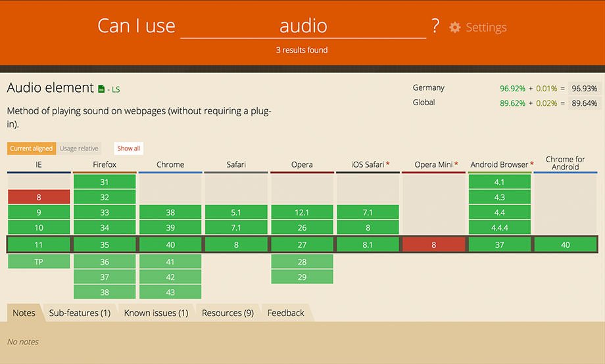Click the audio search input field
The width and height of the screenshot is (605, 364).
[x=303, y=26]
